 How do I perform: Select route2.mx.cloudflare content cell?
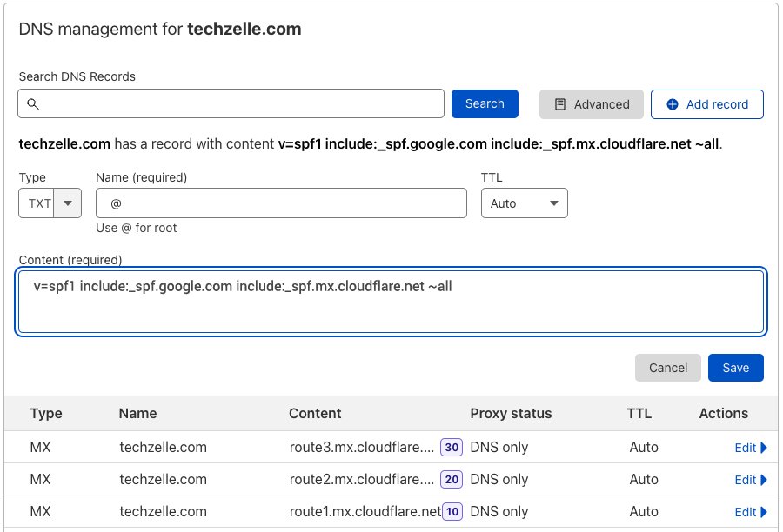click(x=362, y=480)
